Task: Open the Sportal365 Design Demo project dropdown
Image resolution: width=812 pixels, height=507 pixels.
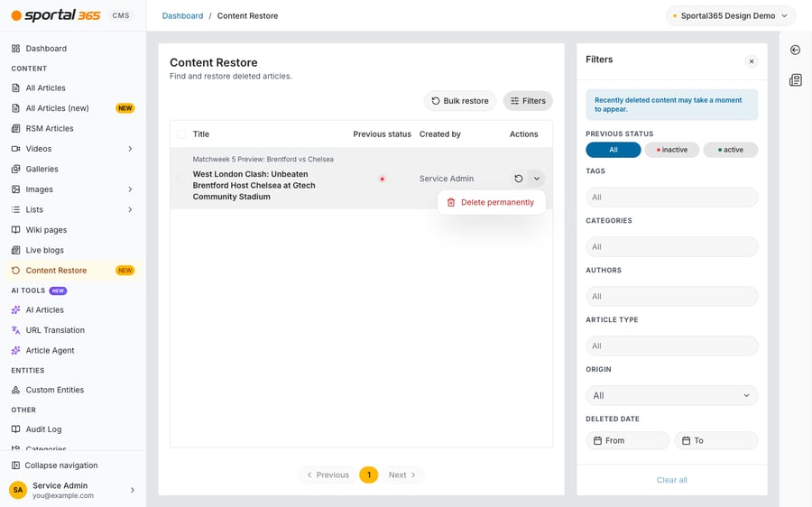Action: click(731, 15)
